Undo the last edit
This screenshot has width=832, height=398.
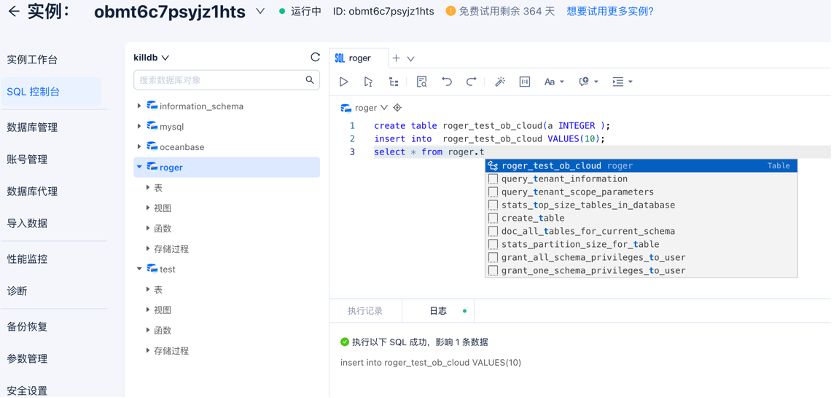(447, 82)
